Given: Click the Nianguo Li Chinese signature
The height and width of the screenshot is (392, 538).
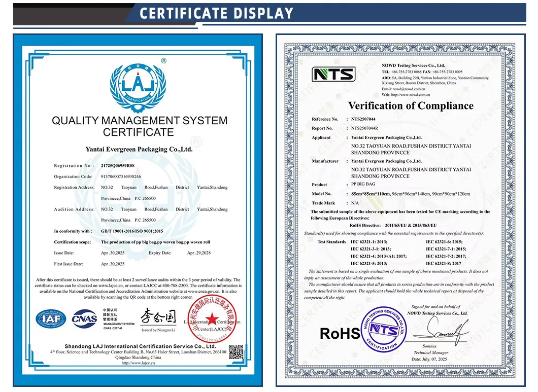Looking at the screenshot, I should (158, 316).
